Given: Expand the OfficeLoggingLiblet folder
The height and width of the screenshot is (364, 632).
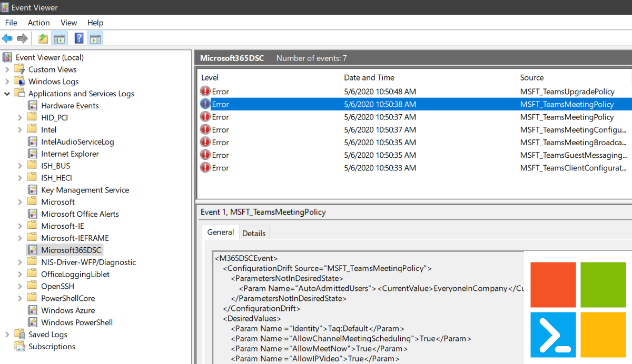Looking at the screenshot, I should (20, 275).
